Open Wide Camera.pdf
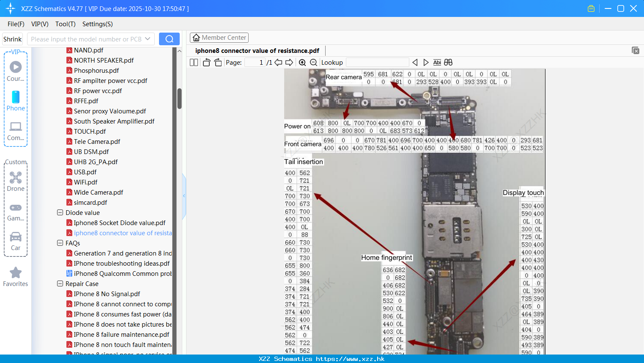 click(x=99, y=192)
